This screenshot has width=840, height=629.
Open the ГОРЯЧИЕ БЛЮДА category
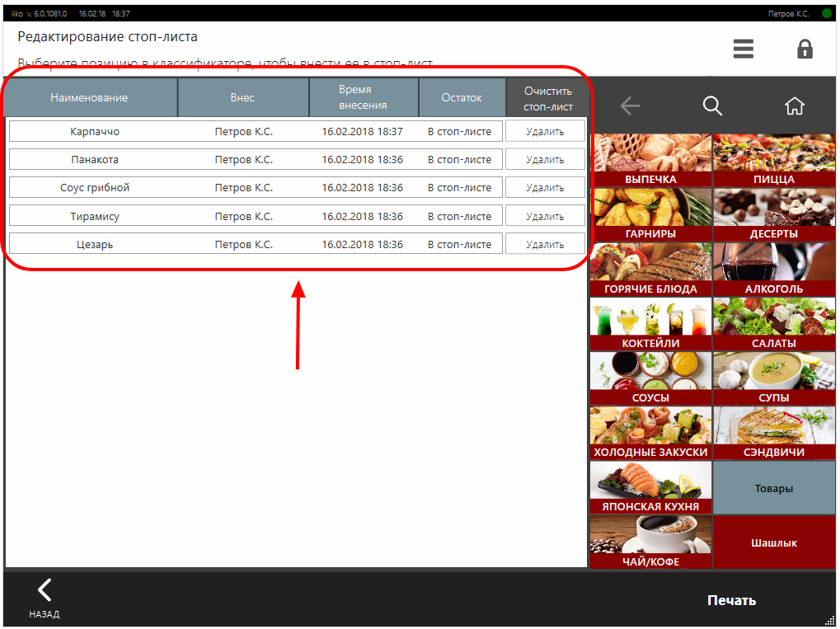[650, 269]
